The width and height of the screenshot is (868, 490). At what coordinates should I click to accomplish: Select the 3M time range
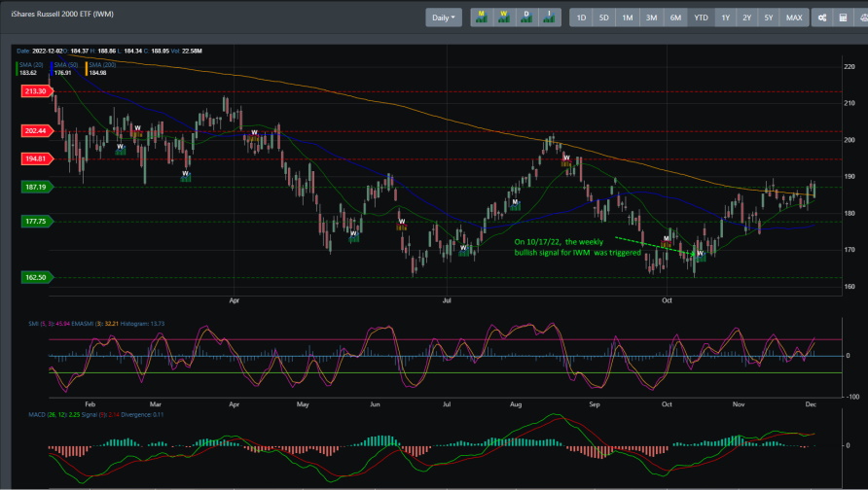coord(652,17)
